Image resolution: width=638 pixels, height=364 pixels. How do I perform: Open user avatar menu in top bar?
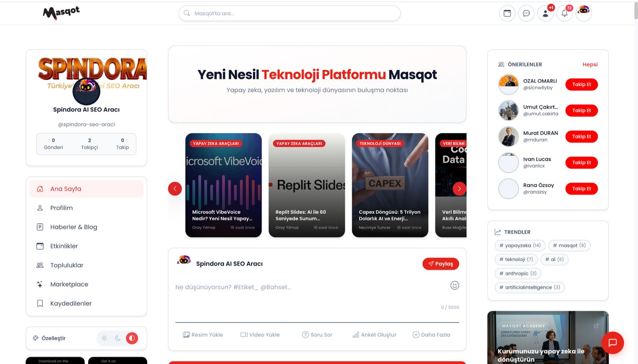click(584, 13)
